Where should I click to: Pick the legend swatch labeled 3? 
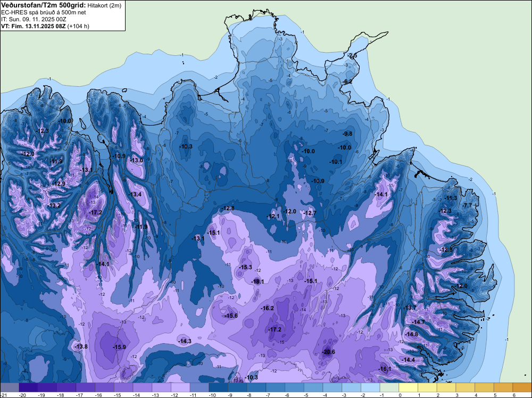pos(465,387)
